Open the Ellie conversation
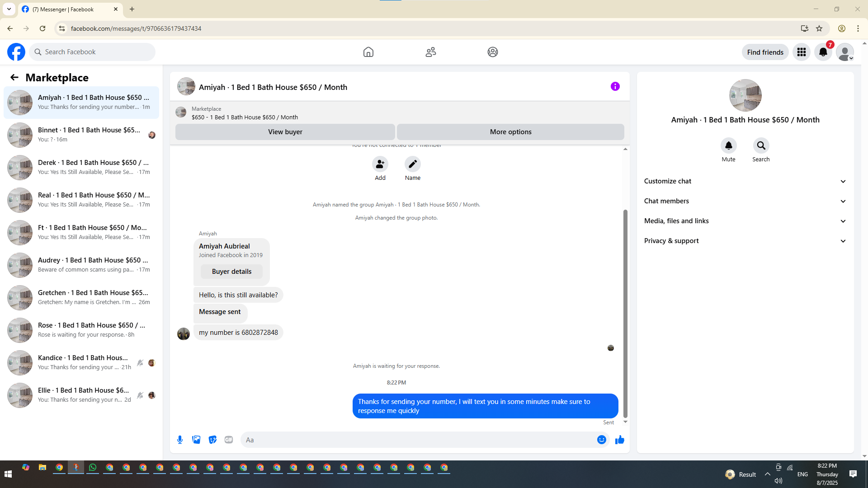The image size is (868, 488). [81, 395]
